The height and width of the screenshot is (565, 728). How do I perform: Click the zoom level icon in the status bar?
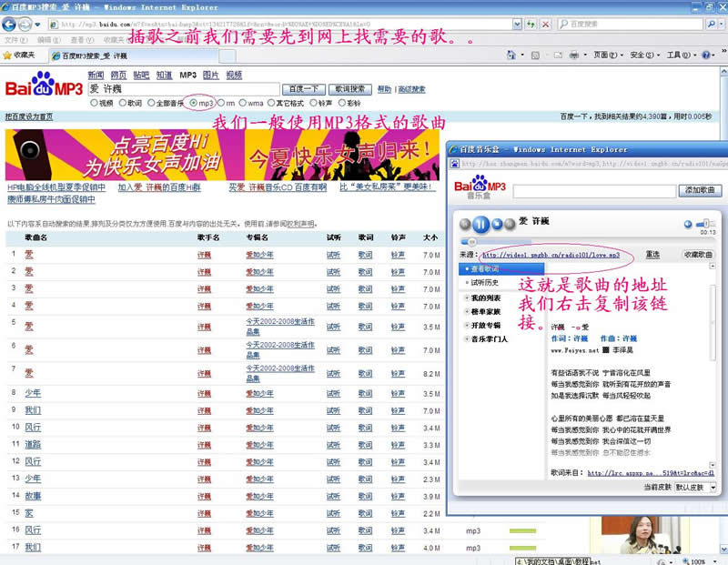point(686,561)
